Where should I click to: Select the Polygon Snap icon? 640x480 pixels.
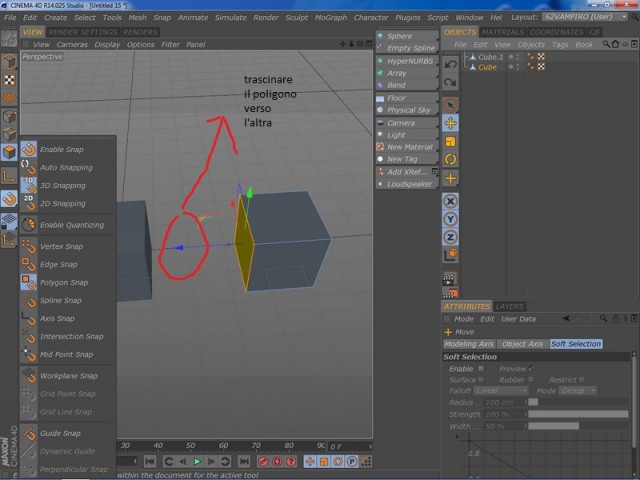(29, 282)
